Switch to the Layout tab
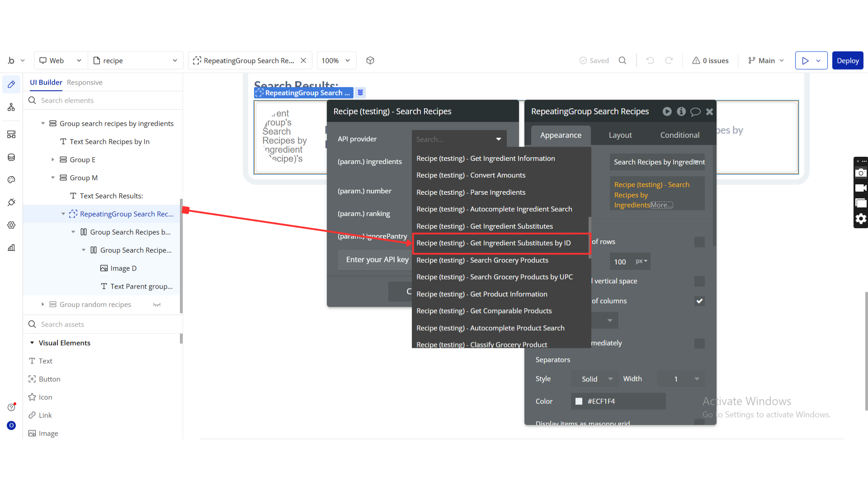 pos(620,135)
